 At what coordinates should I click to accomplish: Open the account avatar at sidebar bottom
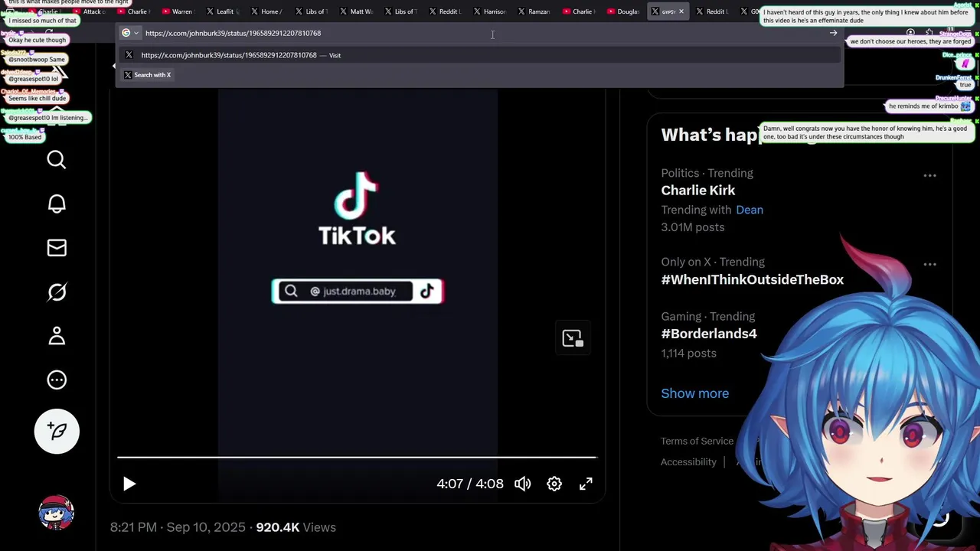(57, 513)
